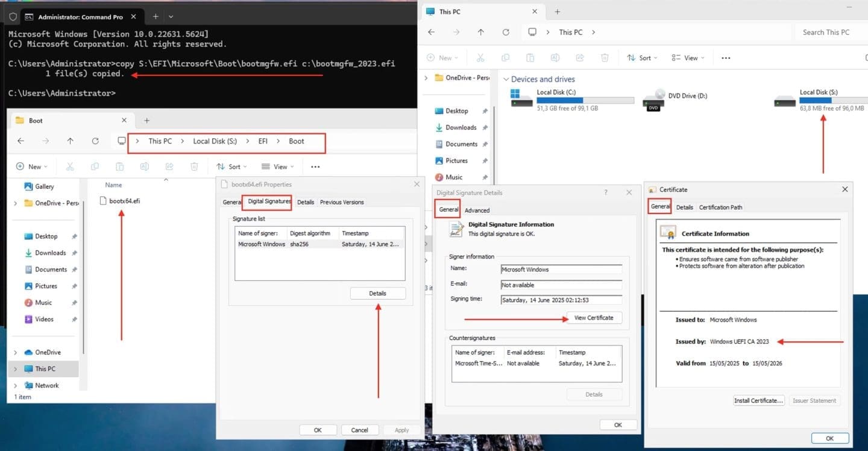The height and width of the screenshot is (451, 868).
Task: Switch to the Digital Signatures tab
Action: (x=269, y=202)
